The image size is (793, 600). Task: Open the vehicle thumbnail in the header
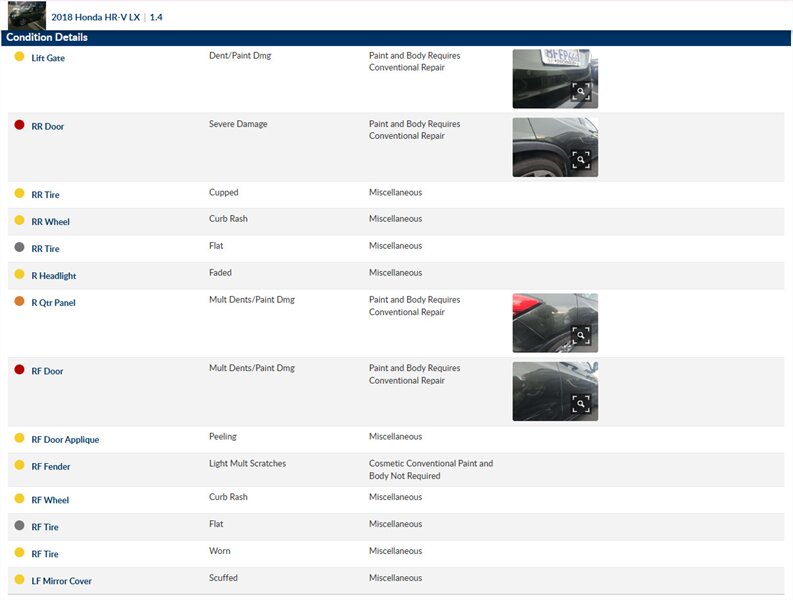click(27, 16)
